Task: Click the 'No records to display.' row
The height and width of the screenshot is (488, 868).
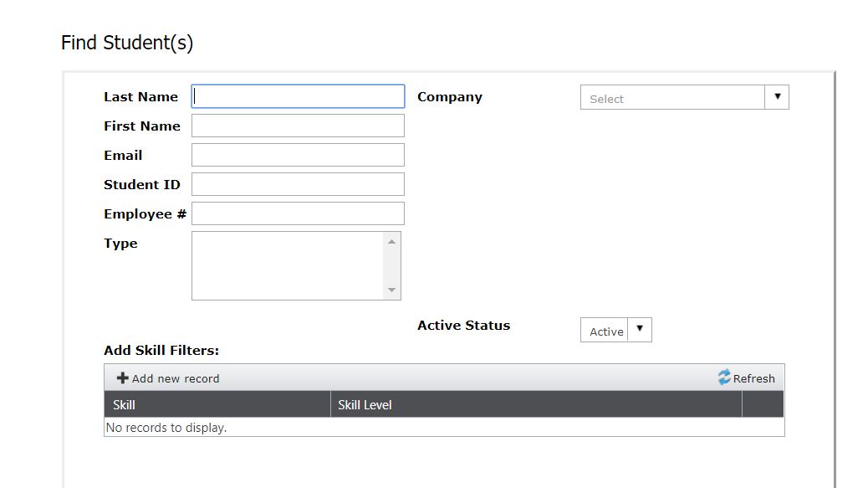Action: coord(444,428)
